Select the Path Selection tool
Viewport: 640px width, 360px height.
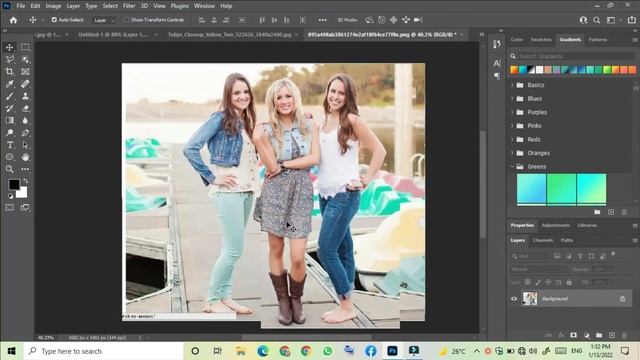(25, 145)
